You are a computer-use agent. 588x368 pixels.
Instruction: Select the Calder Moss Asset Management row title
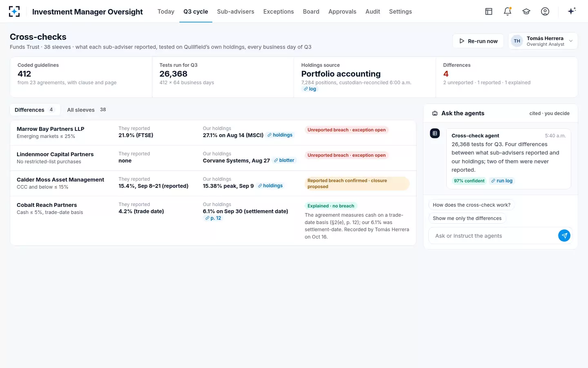click(x=60, y=180)
